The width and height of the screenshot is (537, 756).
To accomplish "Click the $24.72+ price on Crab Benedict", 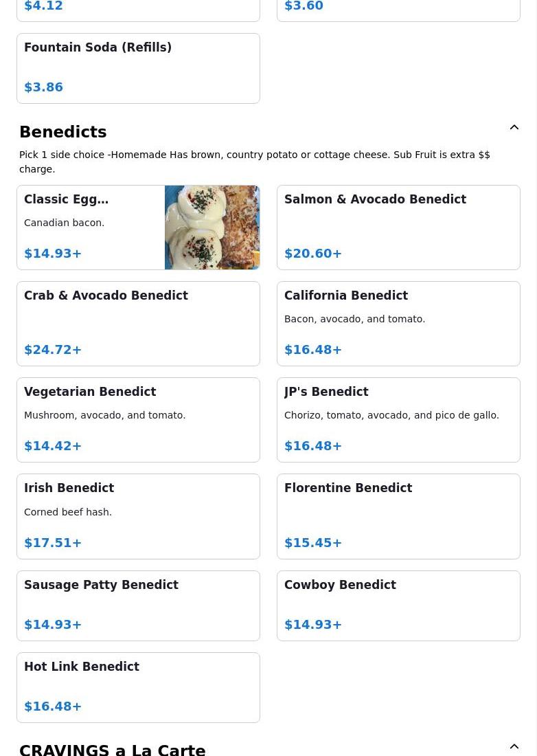I will pos(53,350).
